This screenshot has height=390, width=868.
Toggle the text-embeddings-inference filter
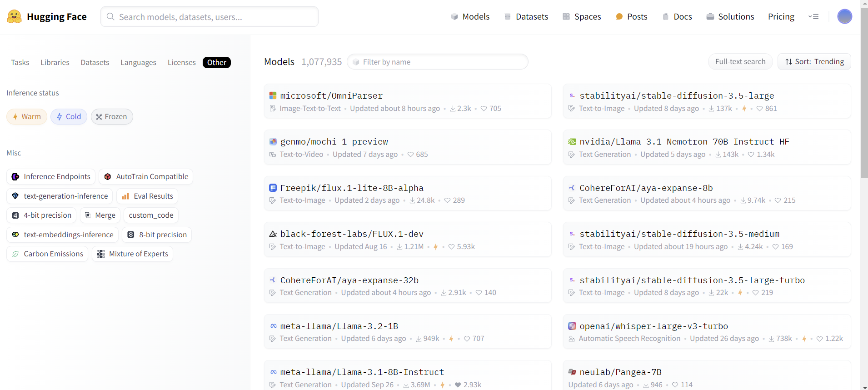(x=63, y=235)
